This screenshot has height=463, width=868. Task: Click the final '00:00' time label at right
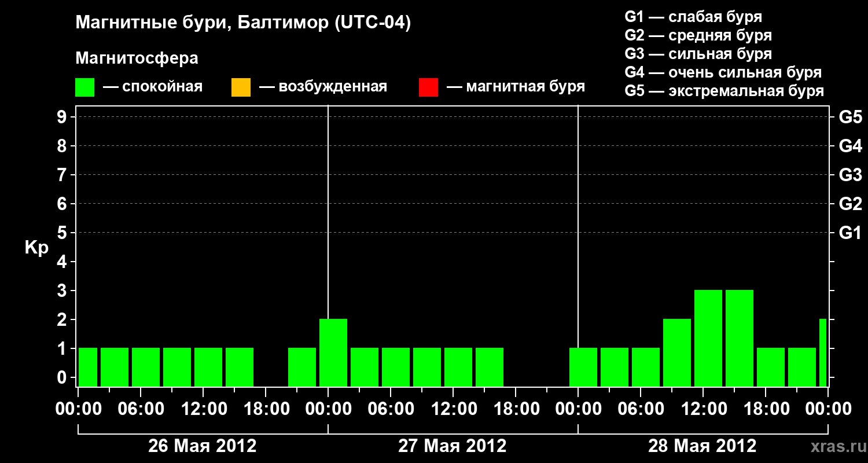[828, 409]
